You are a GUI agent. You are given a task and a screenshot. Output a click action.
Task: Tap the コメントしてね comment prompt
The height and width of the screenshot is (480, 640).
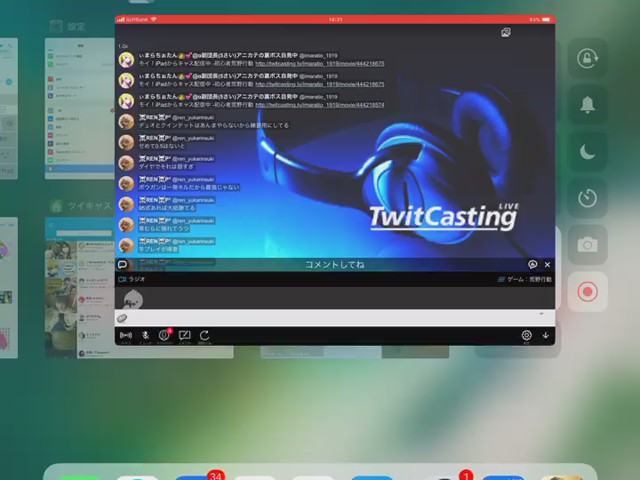[x=335, y=264]
